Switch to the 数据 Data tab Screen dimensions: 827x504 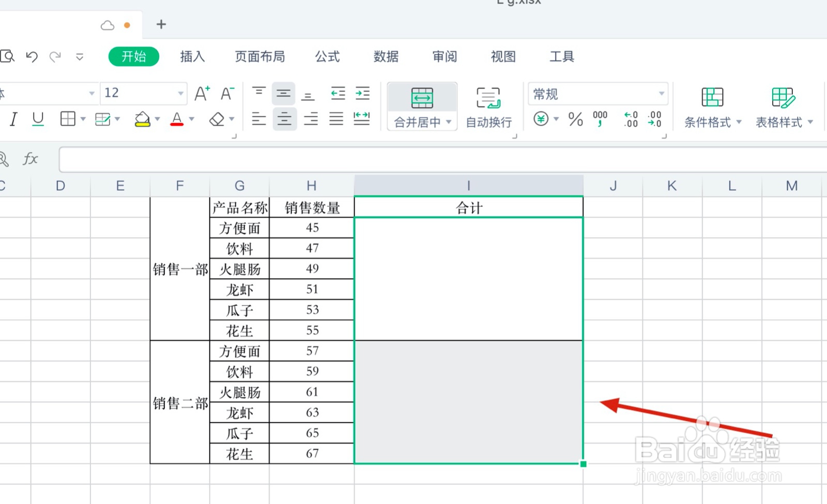386,56
